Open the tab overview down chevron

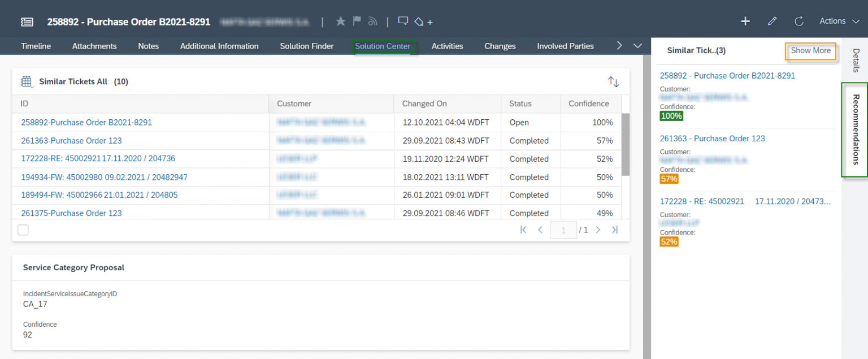click(x=637, y=46)
